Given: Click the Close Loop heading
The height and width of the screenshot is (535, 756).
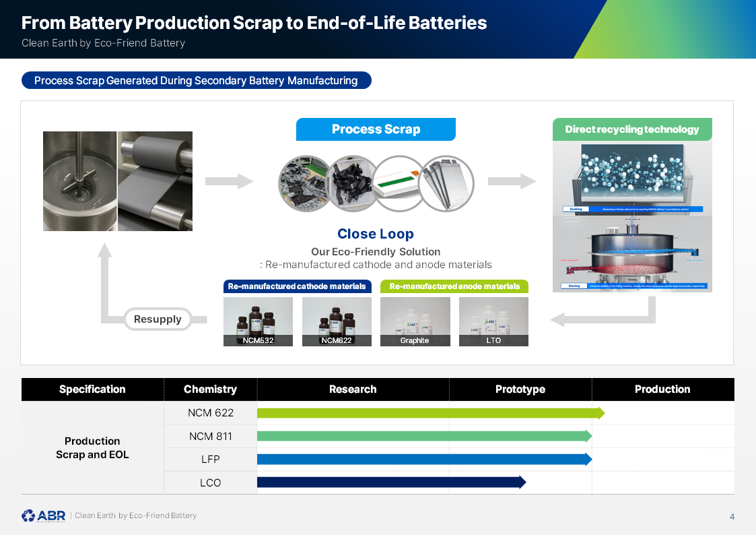Looking at the screenshot, I should (376, 234).
